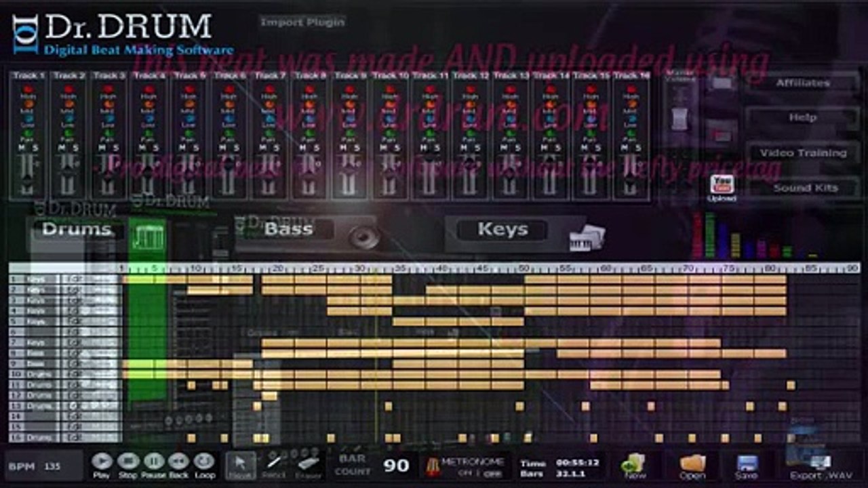Click Track 5 red High EQ knob

(x=189, y=89)
